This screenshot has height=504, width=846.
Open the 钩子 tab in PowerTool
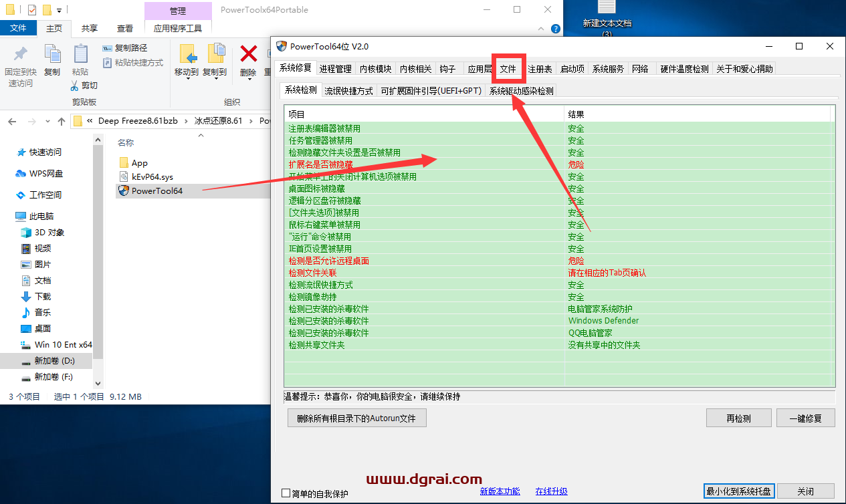pyautogui.click(x=447, y=69)
